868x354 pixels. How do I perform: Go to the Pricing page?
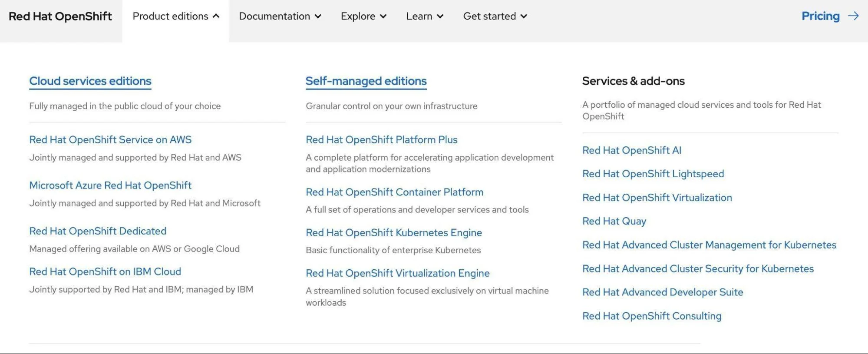click(x=821, y=16)
